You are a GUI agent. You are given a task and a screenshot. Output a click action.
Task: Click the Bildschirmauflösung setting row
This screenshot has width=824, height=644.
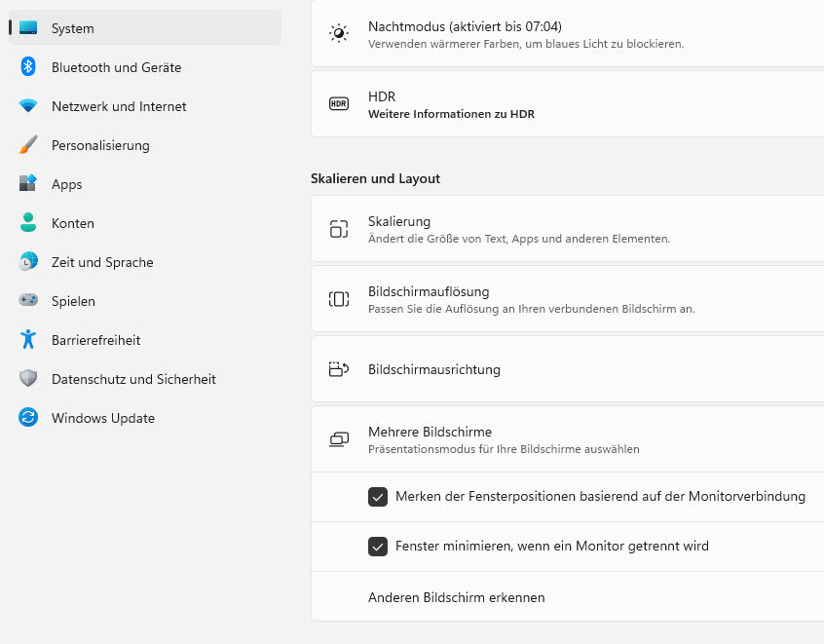568,299
